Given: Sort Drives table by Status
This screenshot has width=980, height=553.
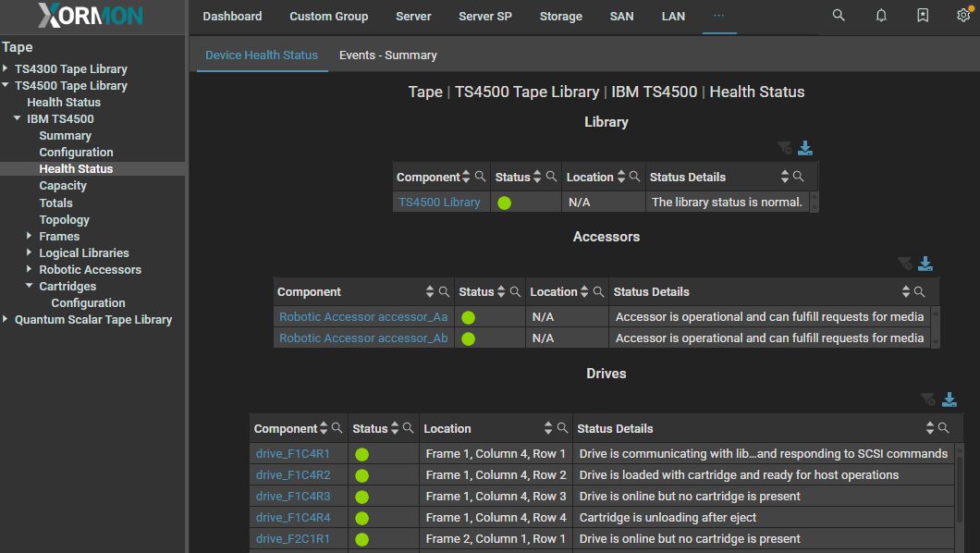Looking at the screenshot, I should (395, 428).
